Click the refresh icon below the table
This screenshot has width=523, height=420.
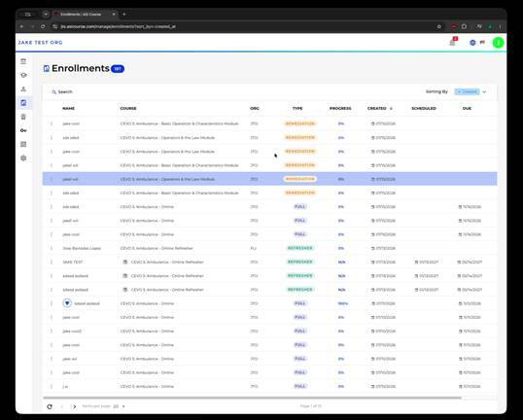(x=50, y=406)
